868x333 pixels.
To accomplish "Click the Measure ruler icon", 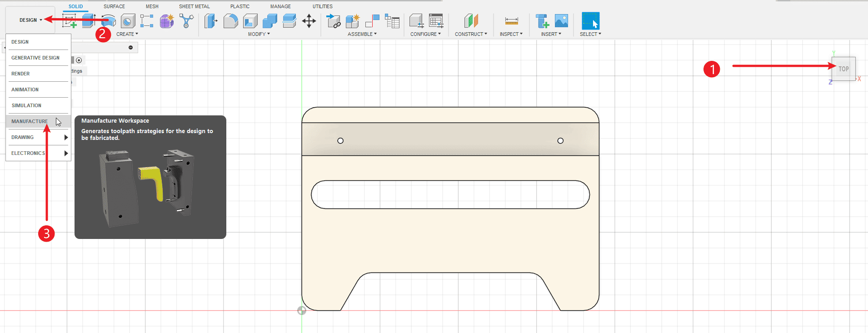I will (x=511, y=21).
